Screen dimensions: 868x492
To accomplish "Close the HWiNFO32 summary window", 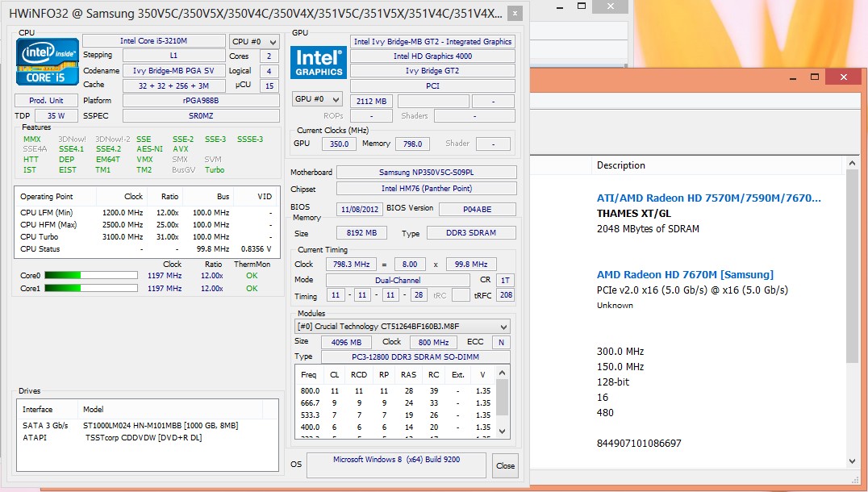I will pos(515,14).
